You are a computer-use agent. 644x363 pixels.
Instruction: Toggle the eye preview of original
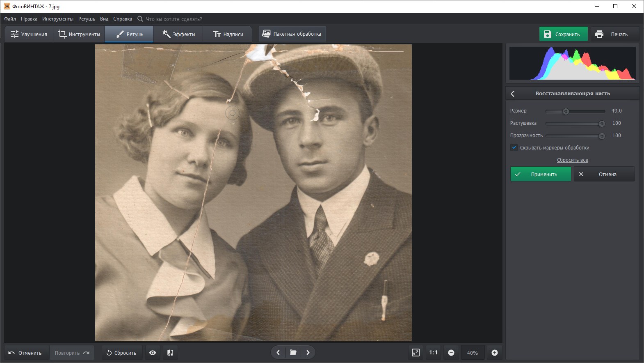153,353
